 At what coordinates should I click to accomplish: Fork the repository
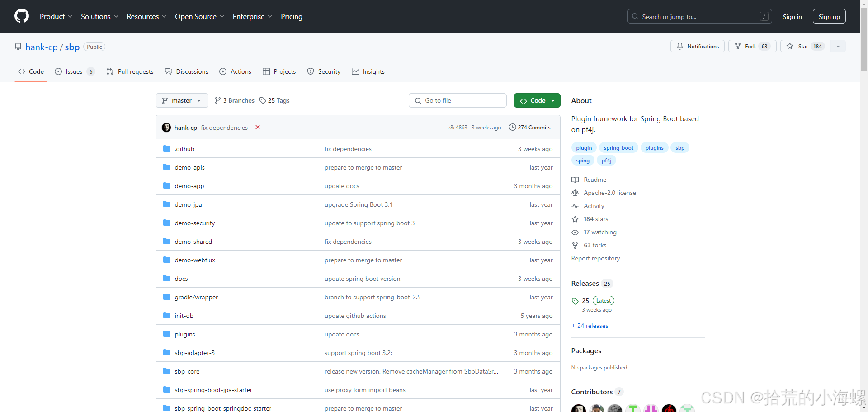pyautogui.click(x=752, y=46)
